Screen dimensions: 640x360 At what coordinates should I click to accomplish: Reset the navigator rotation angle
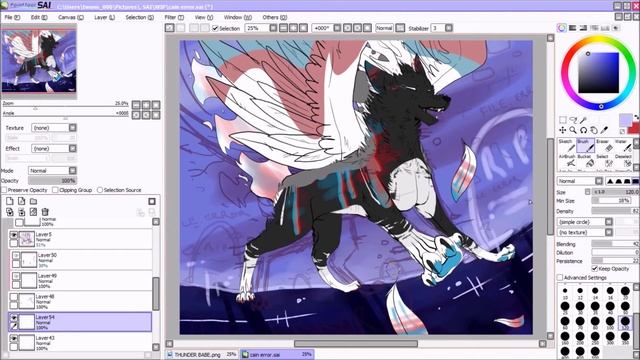(x=156, y=115)
